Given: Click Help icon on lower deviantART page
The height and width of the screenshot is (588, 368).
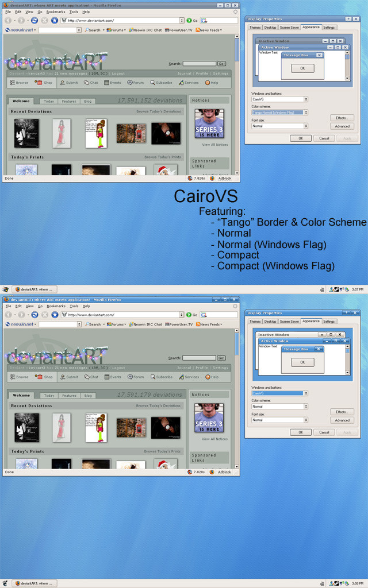Looking at the screenshot, I should point(207,377).
